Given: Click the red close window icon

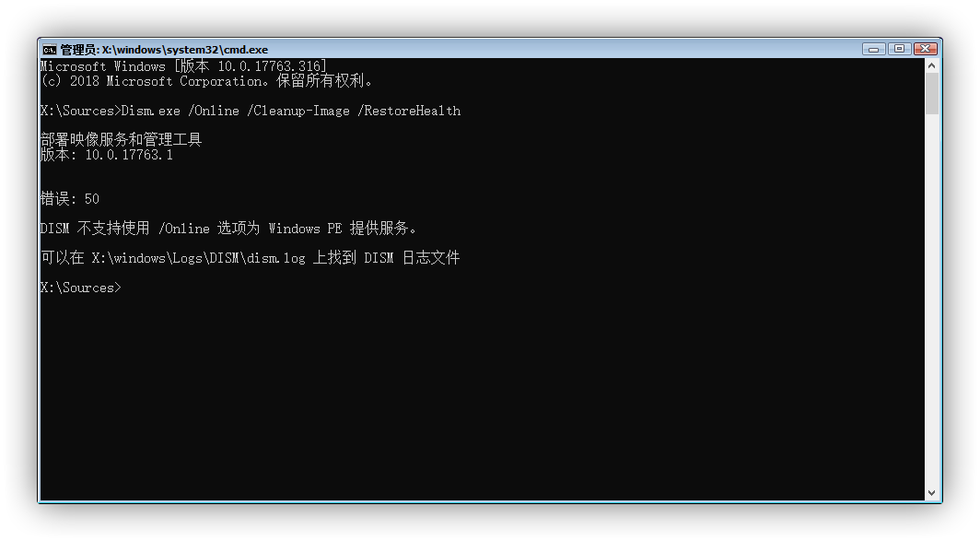Looking at the screenshot, I should point(924,48).
